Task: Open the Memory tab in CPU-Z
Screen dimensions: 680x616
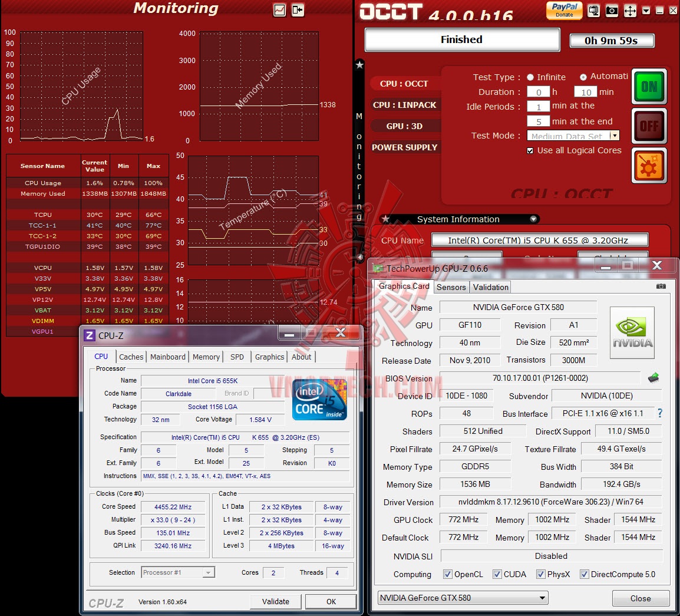Action: 206,357
